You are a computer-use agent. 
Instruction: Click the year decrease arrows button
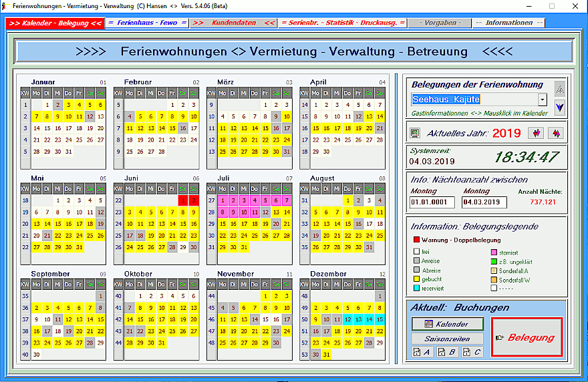click(x=536, y=133)
